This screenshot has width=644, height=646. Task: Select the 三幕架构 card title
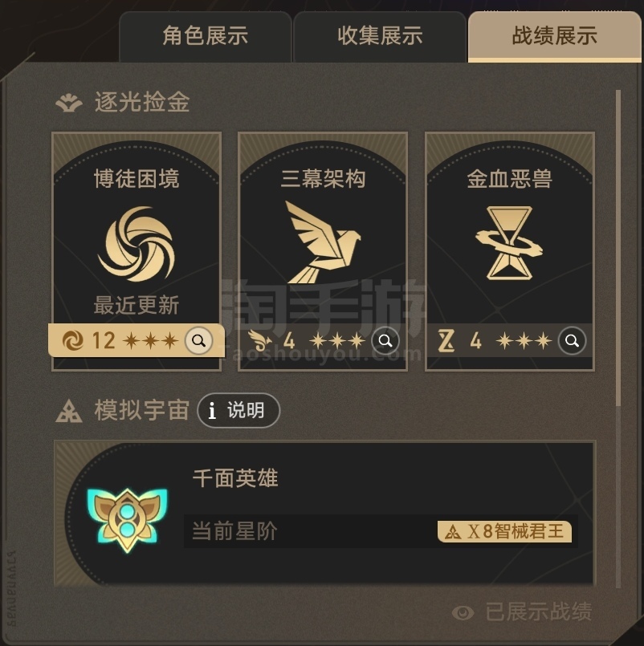point(323,179)
